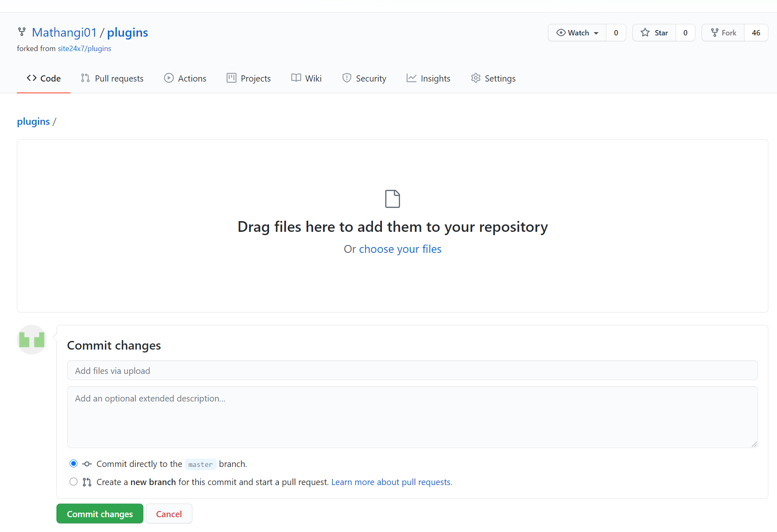Viewport: 777px width, 532px height.
Task: Click the Star icon button
Action: pos(645,33)
